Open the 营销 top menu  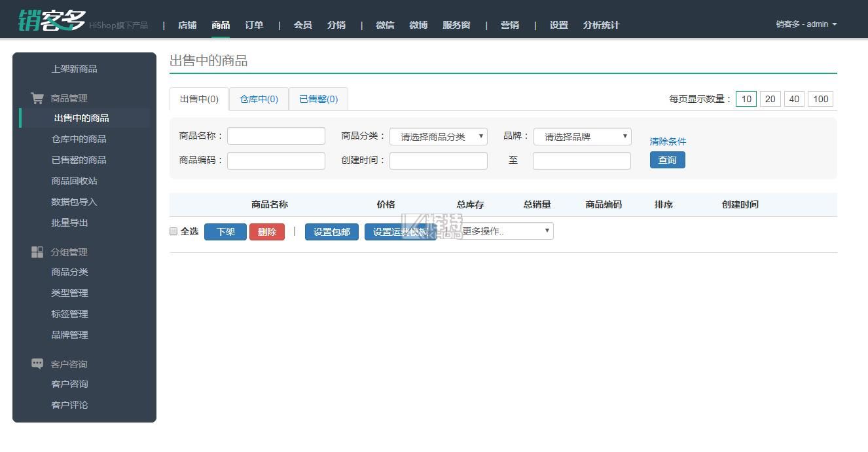pyautogui.click(x=510, y=25)
